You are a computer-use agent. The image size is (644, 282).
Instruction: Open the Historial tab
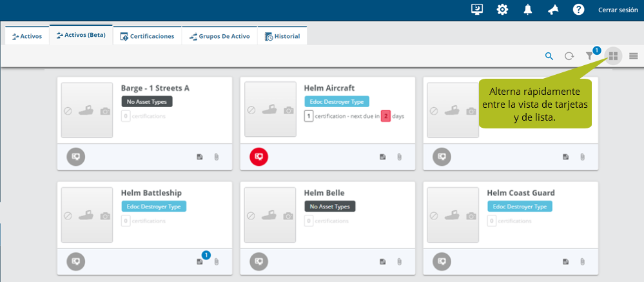point(282,36)
